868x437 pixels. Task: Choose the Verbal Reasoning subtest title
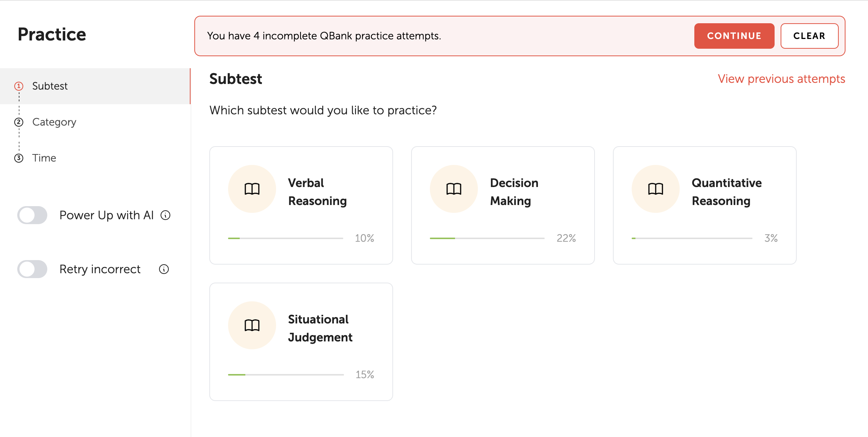pos(317,192)
